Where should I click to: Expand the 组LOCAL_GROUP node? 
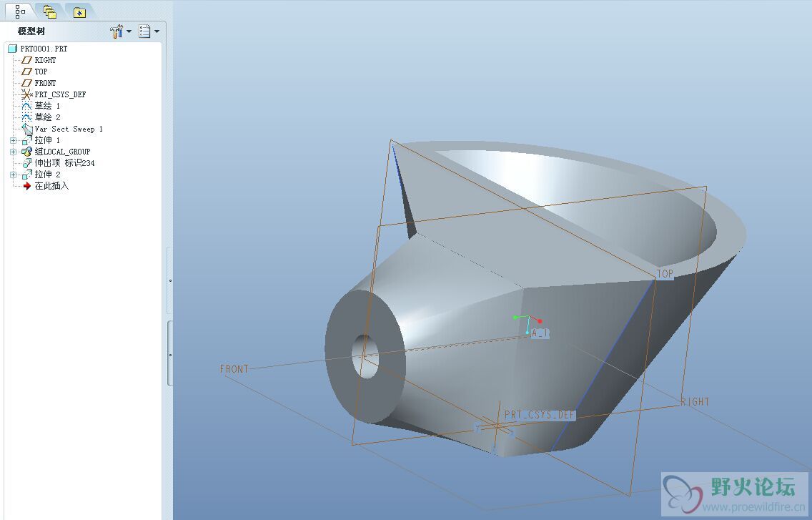tap(14, 152)
